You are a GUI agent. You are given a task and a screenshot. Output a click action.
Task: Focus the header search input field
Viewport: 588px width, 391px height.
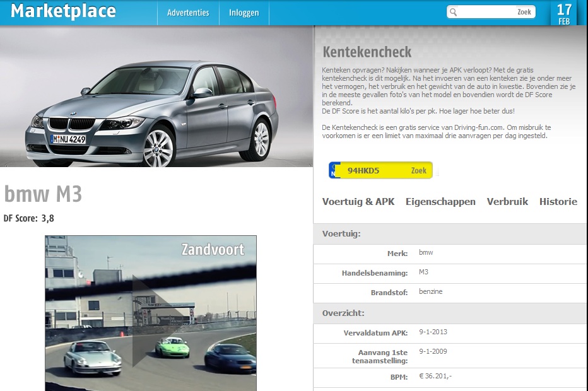point(487,12)
